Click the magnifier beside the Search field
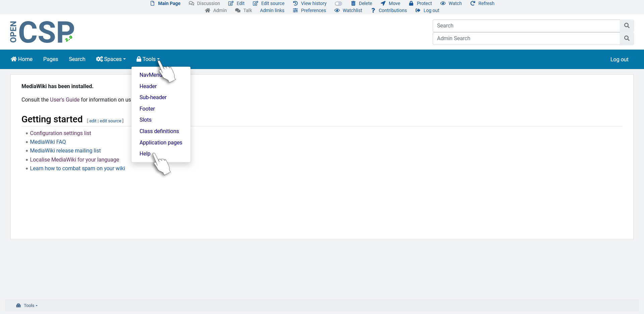 pos(627,26)
